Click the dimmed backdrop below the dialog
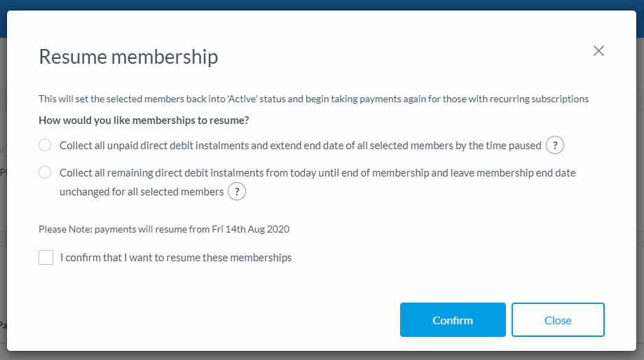The width and height of the screenshot is (644, 360). (x=322, y=356)
